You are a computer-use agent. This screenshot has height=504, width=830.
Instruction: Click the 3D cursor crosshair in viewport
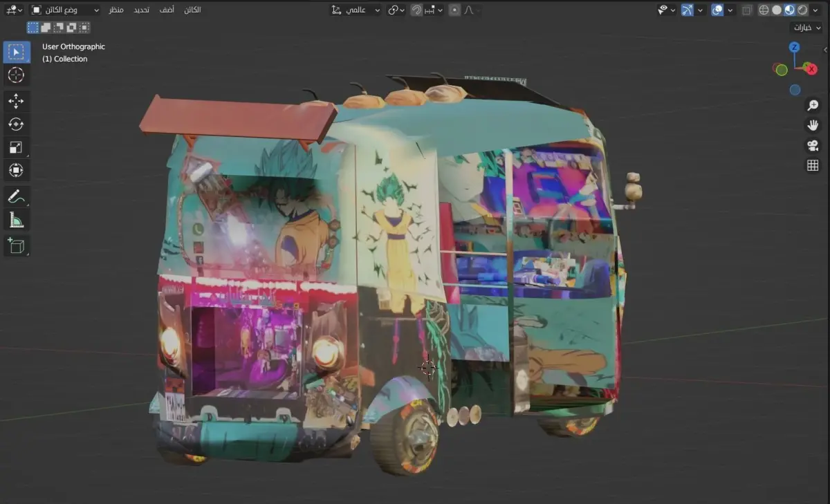pyautogui.click(x=428, y=368)
